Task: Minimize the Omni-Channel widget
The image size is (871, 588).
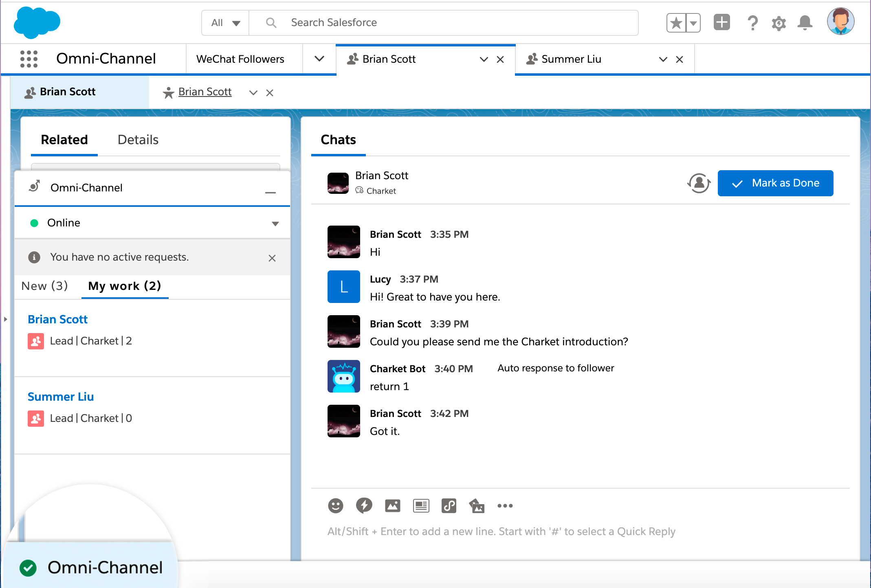Action: pos(270,192)
